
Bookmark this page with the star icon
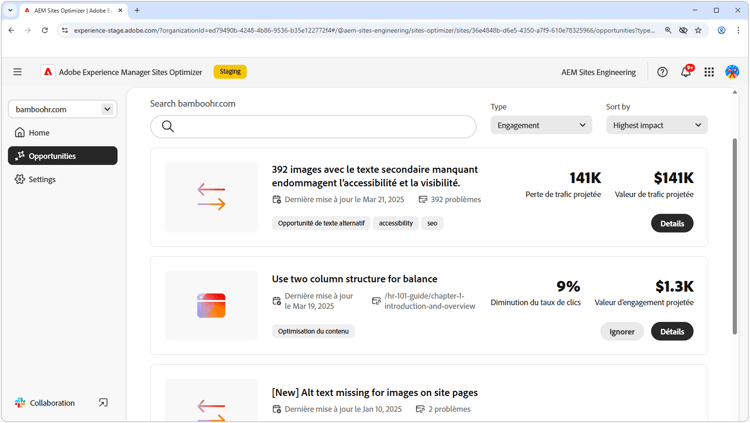point(698,30)
